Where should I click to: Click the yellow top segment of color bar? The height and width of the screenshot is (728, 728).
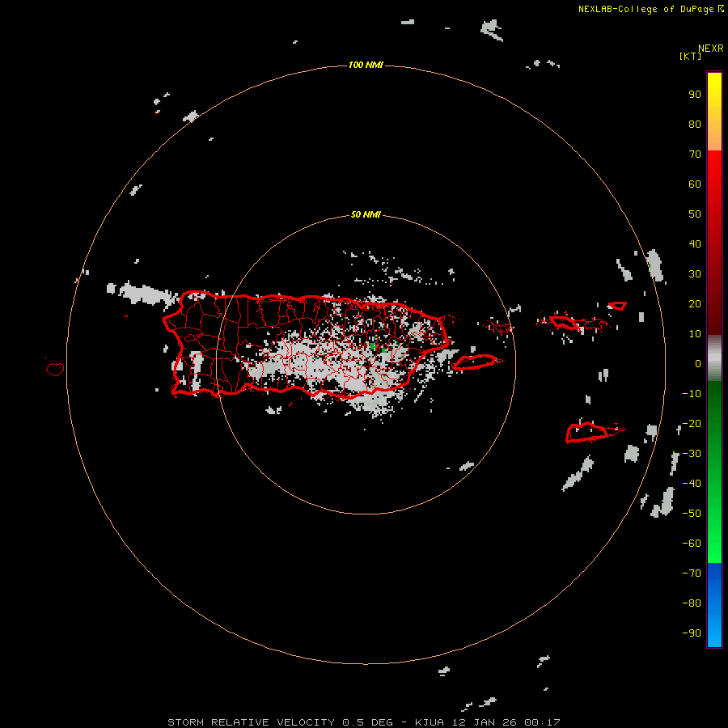[x=714, y=112]
